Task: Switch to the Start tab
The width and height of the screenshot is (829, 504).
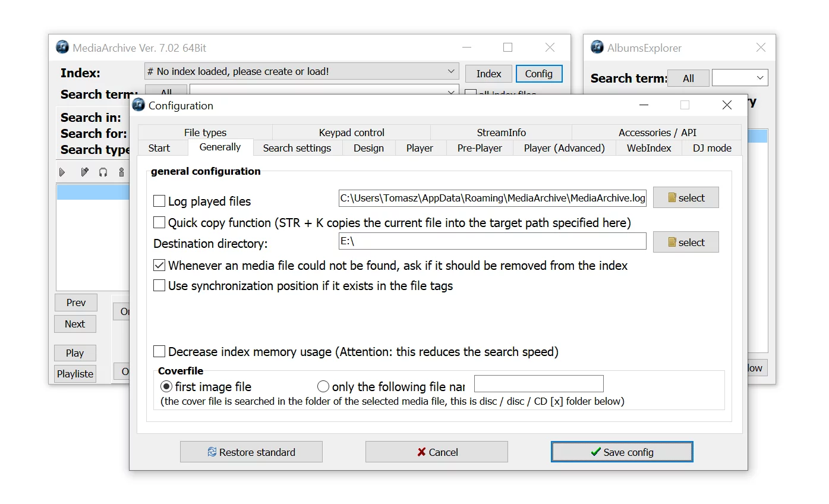Action: click(159, 148)
